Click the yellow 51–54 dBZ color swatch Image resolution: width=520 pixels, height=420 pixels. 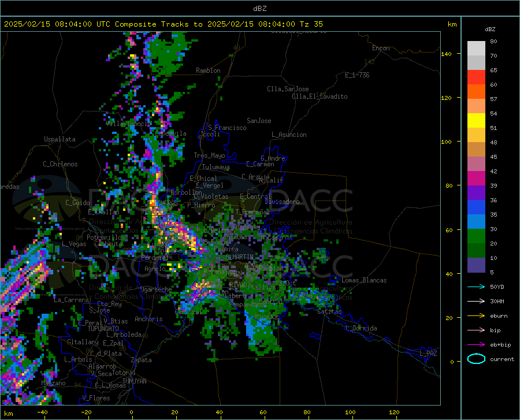point(476,121)
